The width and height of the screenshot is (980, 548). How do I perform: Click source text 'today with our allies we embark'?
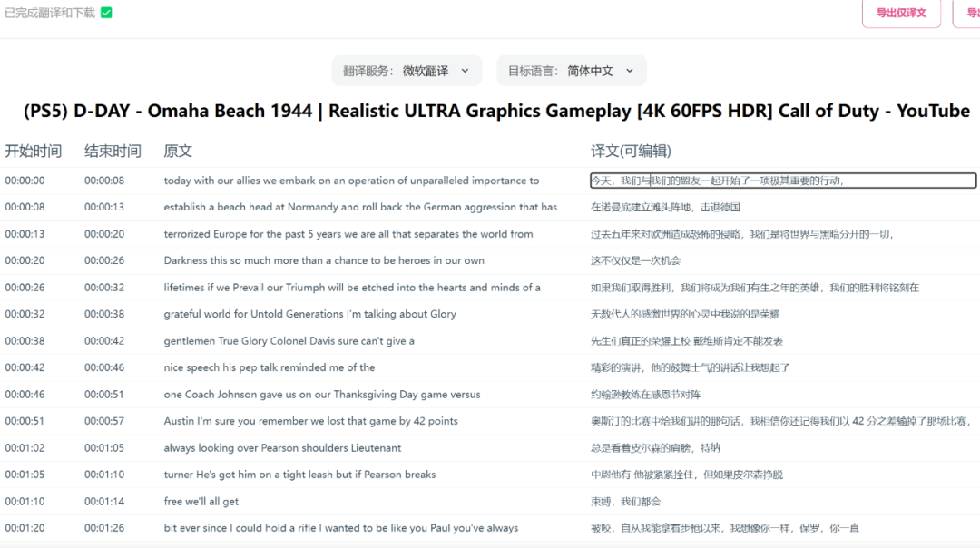click(351, 181)
